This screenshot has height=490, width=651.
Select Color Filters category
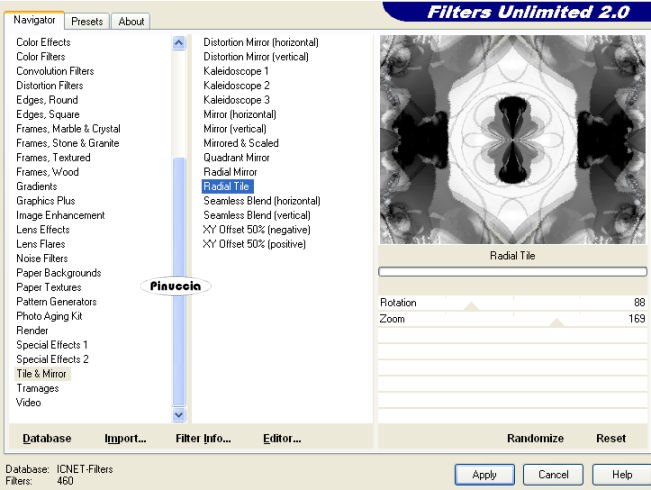(x=41, y=56)
